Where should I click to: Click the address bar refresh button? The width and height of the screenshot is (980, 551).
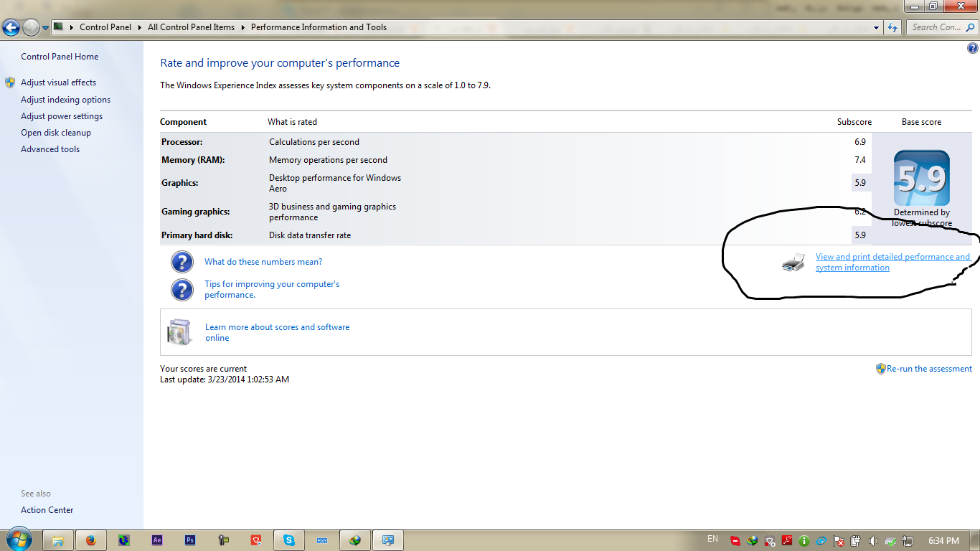[892, 27]
